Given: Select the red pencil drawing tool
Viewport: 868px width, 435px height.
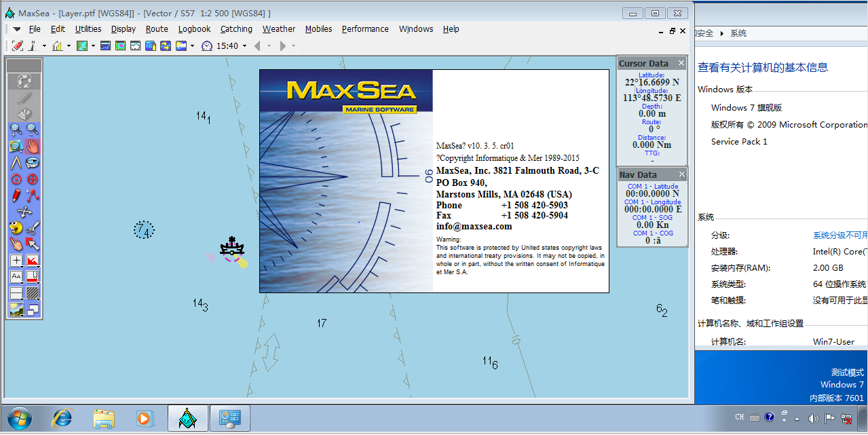Looking at the screenshot, I should click(16, 195).
